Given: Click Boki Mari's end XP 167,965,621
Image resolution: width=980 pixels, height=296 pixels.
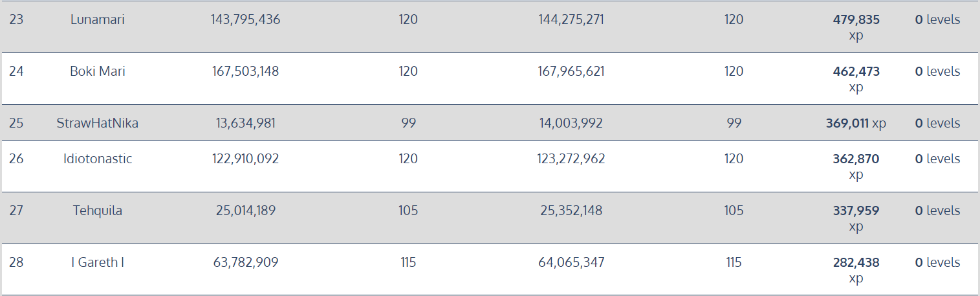Looking at the screenshot, I should pyautogui.click(x=571, y=71).
